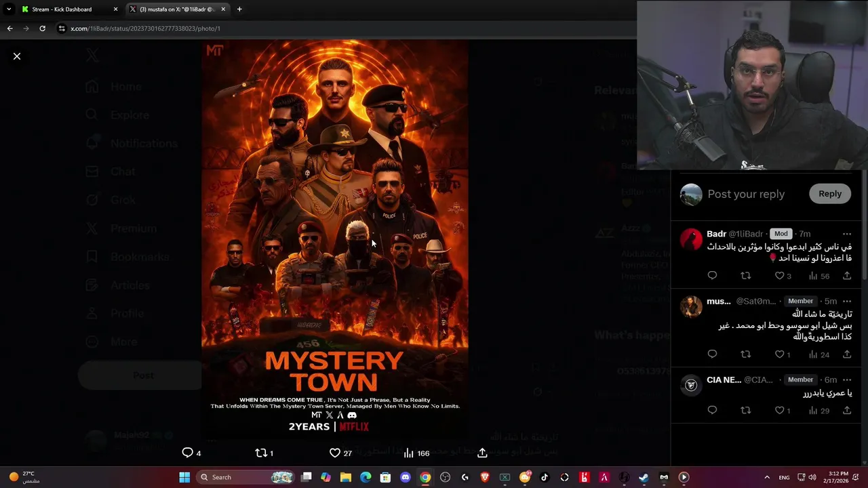
Task: Open Google Chrome from the taskbar
Action: 425,477
